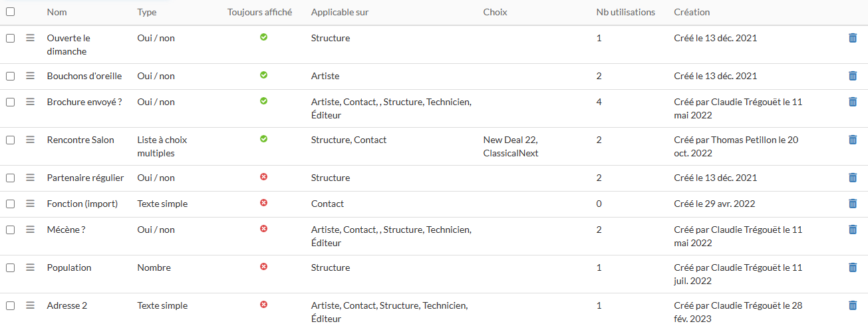Click drag handle on Fonction (import) row
The height and width of the screenshot is (330, 868).
click(x=30, y=204)
